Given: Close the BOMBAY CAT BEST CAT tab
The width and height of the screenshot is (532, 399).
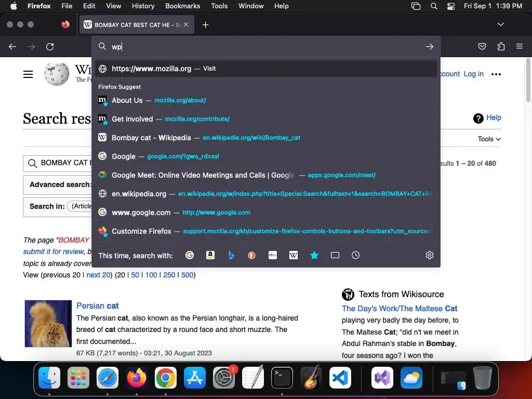Looking at the screenshot, I should (x=186, y=24).
